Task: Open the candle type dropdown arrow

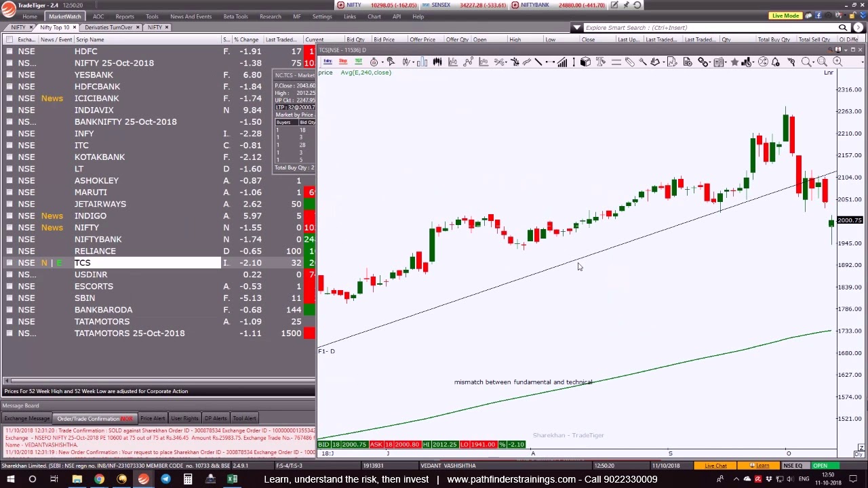Action: (414, 62)
